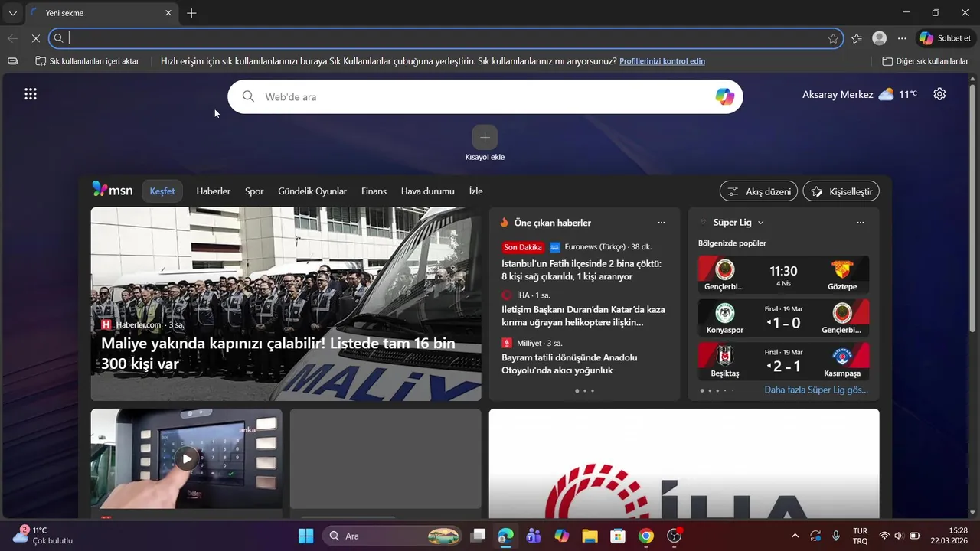The image size is (980, 551).
Task: Open OBS Studio from taskbar
Action: (x=675, y=536)
